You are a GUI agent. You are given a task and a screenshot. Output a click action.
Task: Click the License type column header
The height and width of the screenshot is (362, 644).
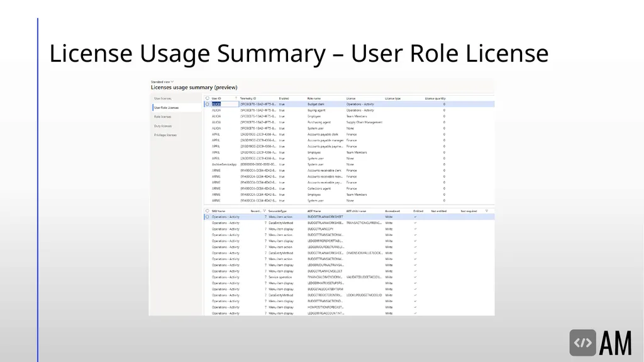392,98
